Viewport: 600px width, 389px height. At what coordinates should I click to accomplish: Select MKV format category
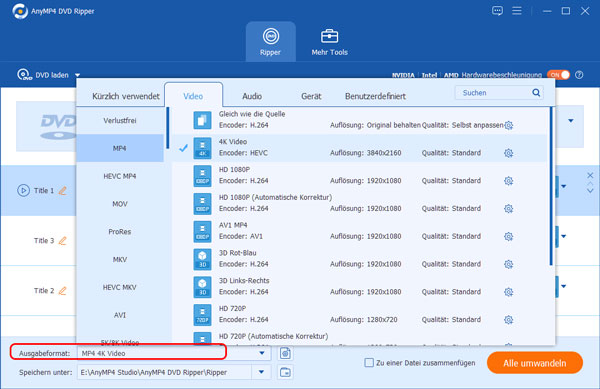[x=120, y=259]
